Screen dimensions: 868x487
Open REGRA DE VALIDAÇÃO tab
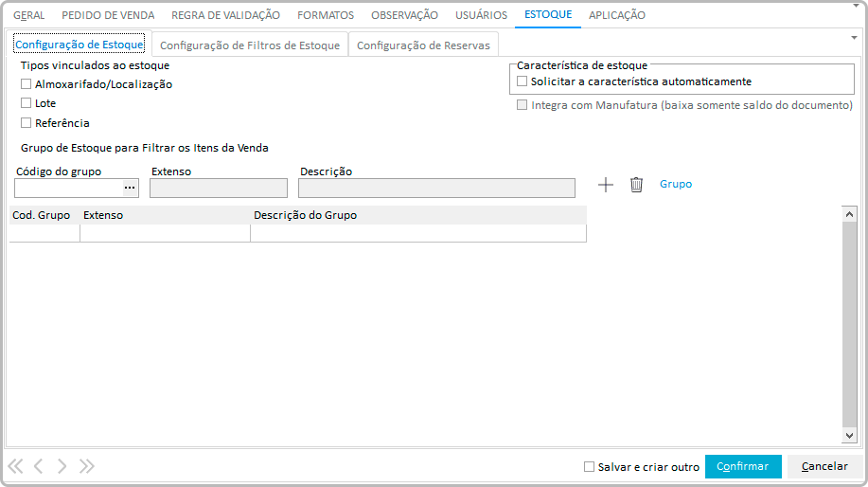click(226, 15)
